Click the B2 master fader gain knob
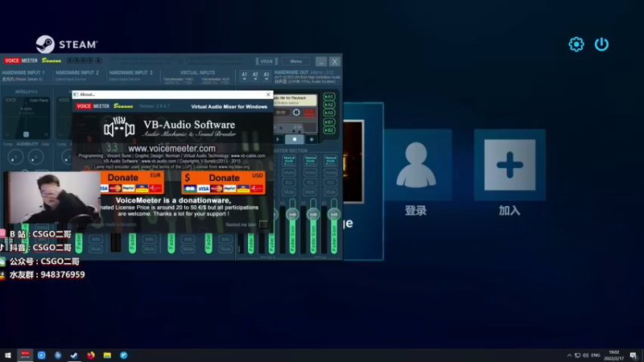644x362 pixels. [x=334, y=214]
